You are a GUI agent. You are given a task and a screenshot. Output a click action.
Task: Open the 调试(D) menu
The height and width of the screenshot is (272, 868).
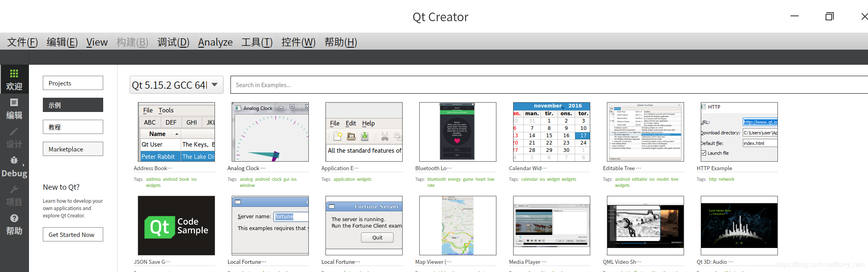click(x=173, y=42)
